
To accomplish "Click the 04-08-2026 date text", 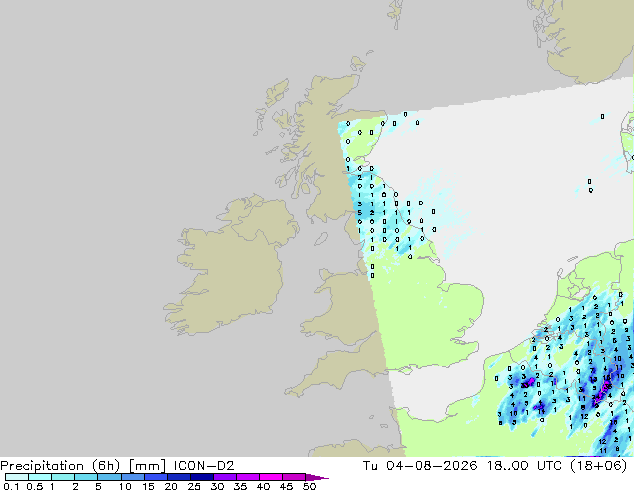I will point(431,466).
